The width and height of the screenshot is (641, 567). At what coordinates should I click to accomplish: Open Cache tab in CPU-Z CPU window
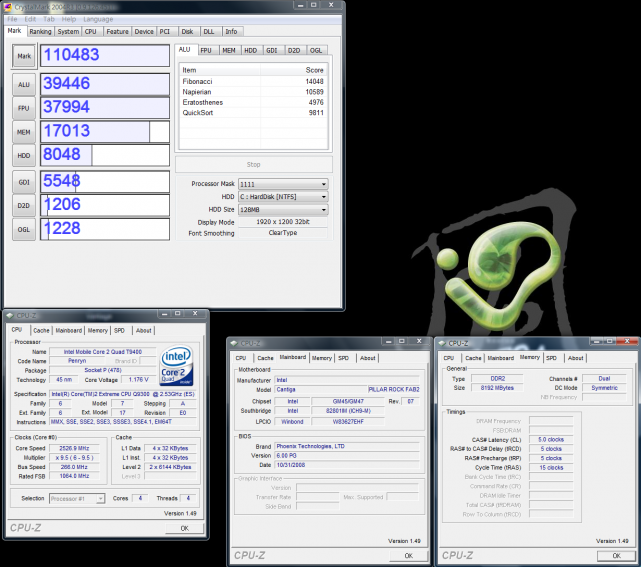coord(41,330)
